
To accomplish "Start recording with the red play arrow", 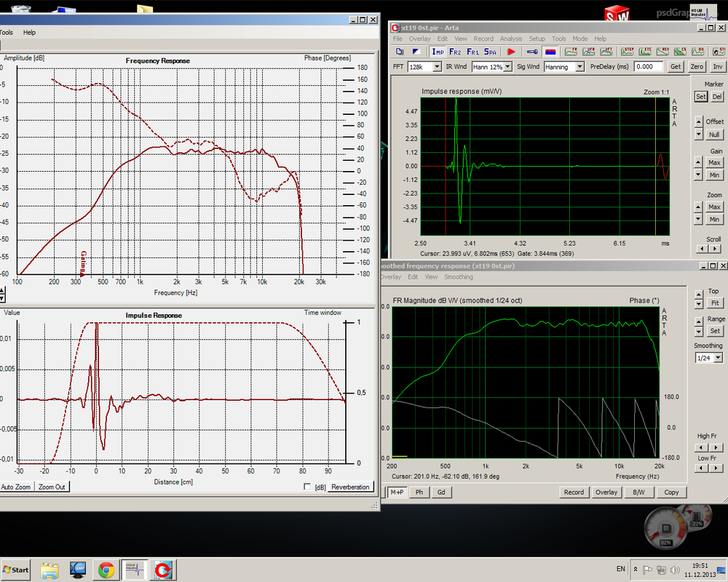I will (x=511, y=52).
